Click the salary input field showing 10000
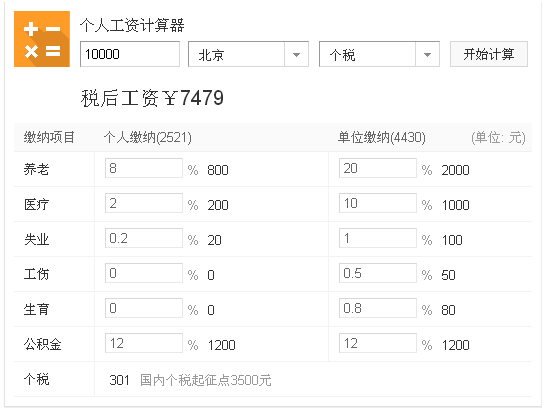This screenshot has width=544, height=410. pyautogui.click(x=130, y=54)
